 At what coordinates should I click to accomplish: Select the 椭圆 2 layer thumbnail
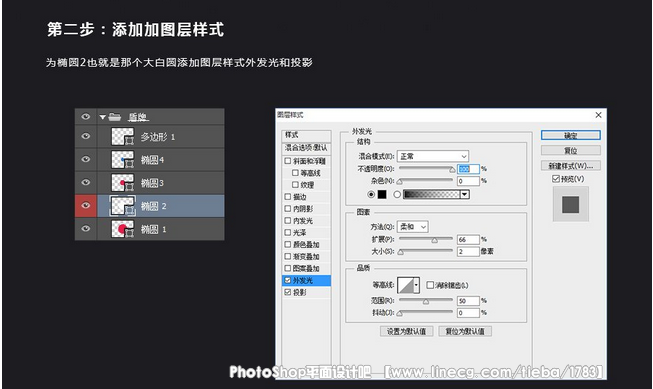tap(122, 206)
